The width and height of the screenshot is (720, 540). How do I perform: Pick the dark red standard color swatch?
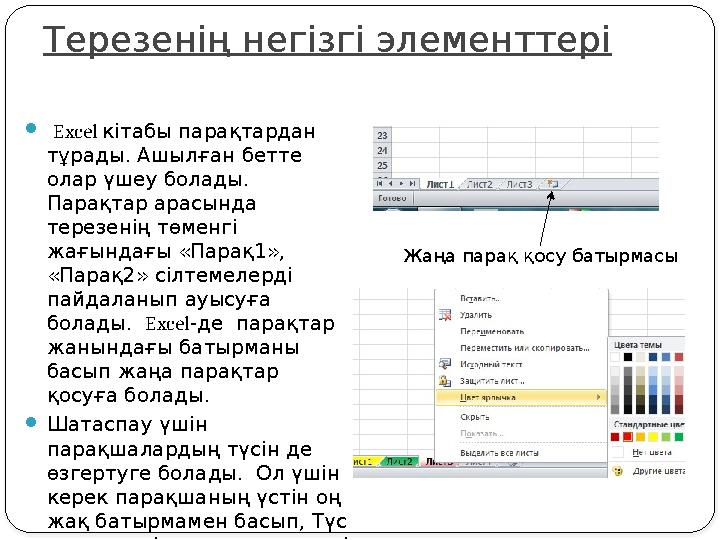615,437
